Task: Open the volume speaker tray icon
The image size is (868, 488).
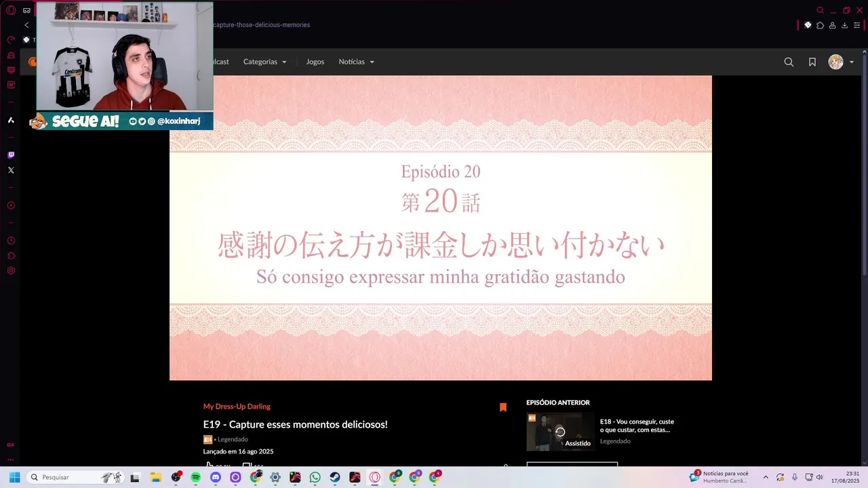Action: click(x=819, y=477)
